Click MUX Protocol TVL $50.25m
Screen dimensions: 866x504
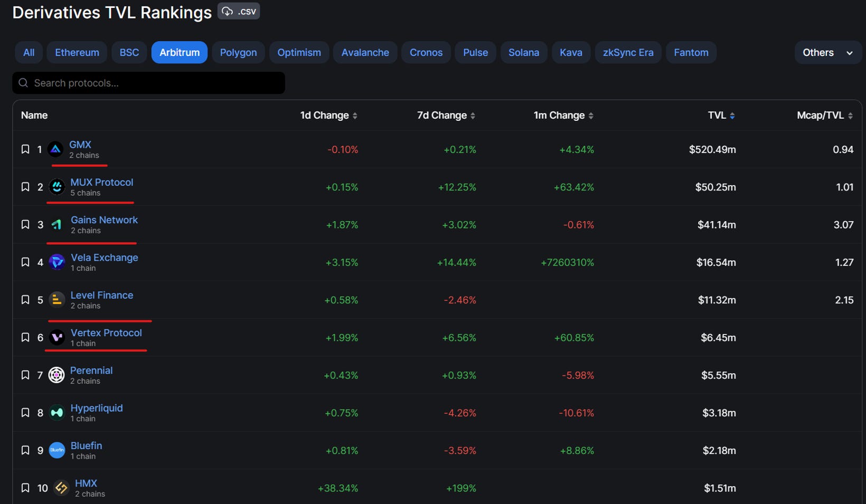[x=716, y=187]
